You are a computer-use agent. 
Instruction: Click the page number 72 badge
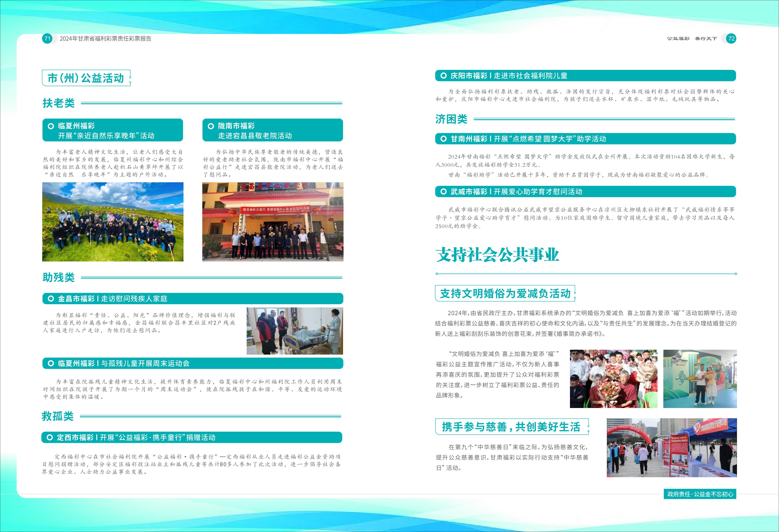(731, 39)
